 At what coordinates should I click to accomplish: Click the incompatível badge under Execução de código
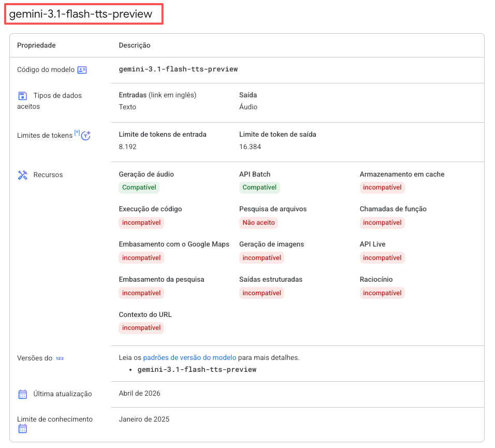coord(141,223)
